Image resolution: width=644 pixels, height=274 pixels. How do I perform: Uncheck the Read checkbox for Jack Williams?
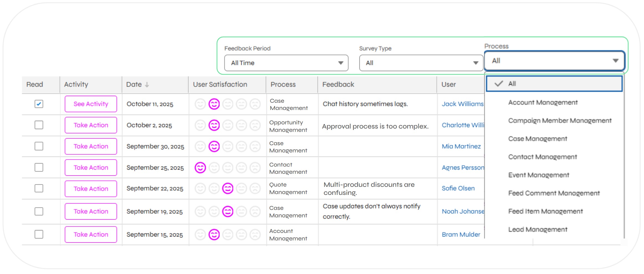[39, 104]
